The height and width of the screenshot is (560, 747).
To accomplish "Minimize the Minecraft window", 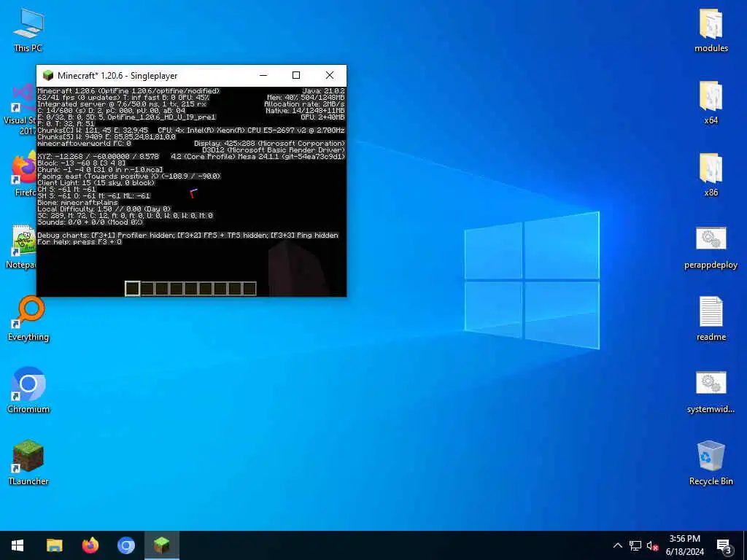I will 263,75.
